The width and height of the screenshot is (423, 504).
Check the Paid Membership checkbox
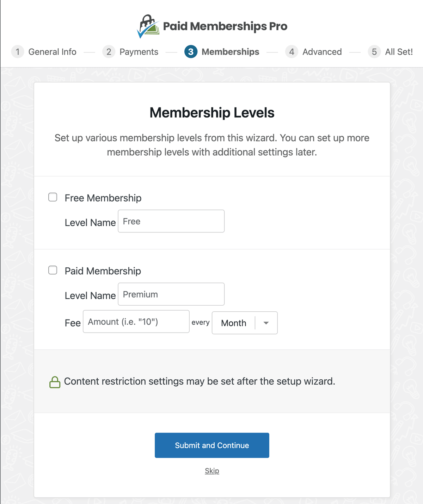point(53,270)
